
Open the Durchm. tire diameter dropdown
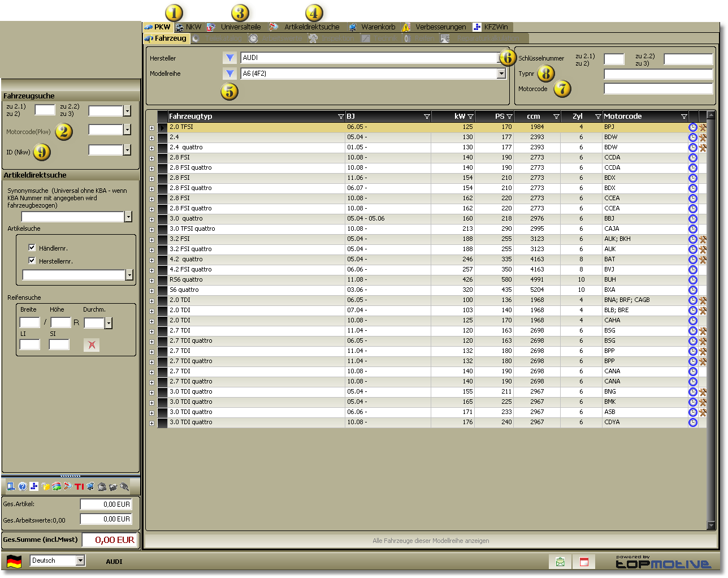click(x=109, y=323)
